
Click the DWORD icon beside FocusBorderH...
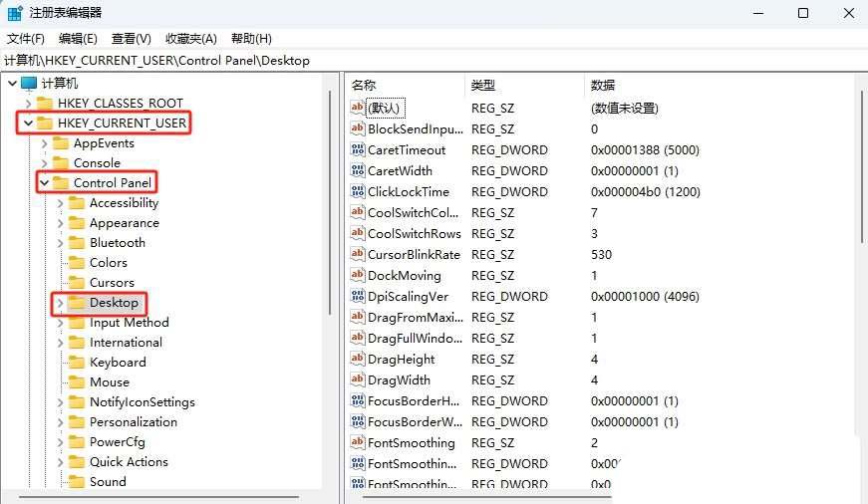point(358,400)
